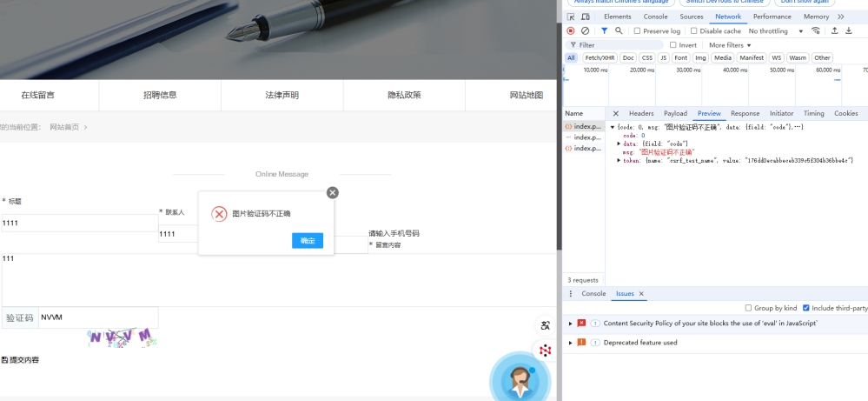Expand the Deprecated feature used issue
Viewport: 868px width, 401px height.
tap(571, 343)
